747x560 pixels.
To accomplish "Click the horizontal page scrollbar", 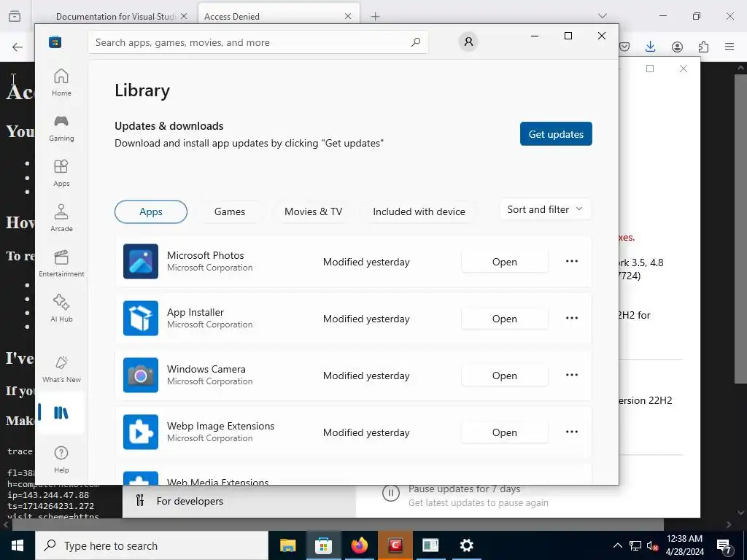I will 337,524.
